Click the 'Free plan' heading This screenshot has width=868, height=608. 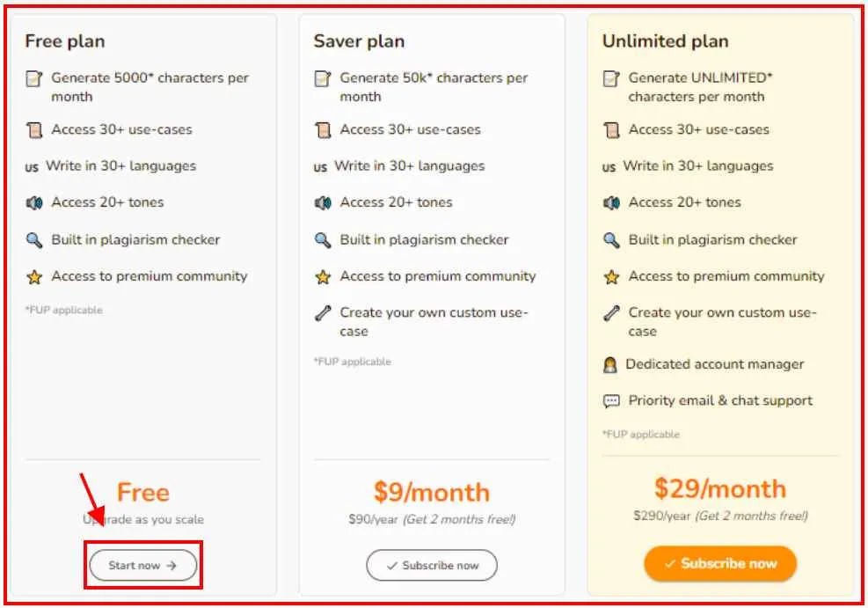(65, 40)
